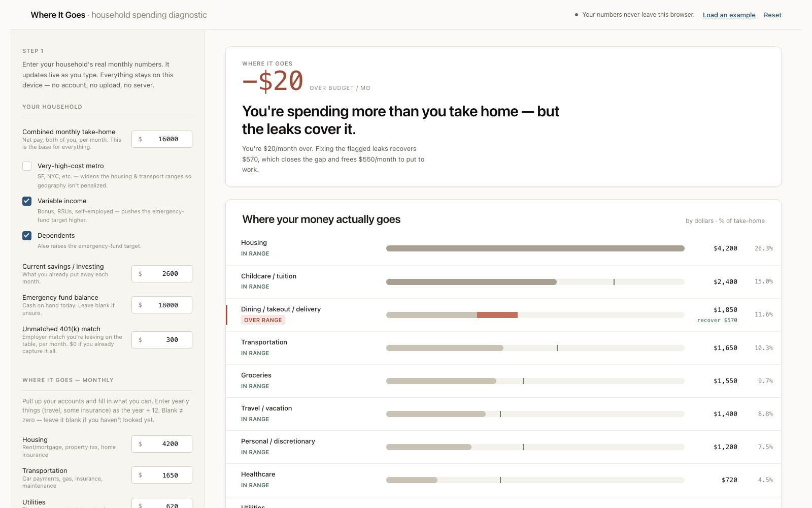Select the Healthcare amount "$720"

pos(729,480)
